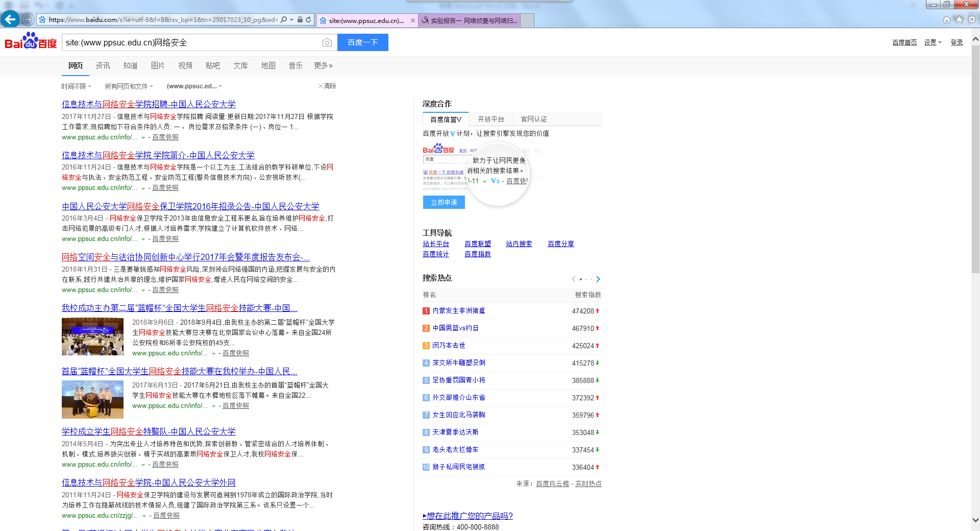Image resolution: width=980 pixels, height=531 pixels.
Task: Open the arrow beside the 网络安全特警队 result URL
Action: [143, 465]
